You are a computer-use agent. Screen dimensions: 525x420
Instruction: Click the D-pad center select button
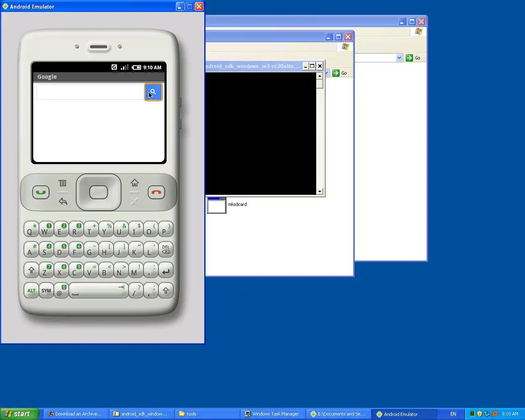[x=98, y=192]
